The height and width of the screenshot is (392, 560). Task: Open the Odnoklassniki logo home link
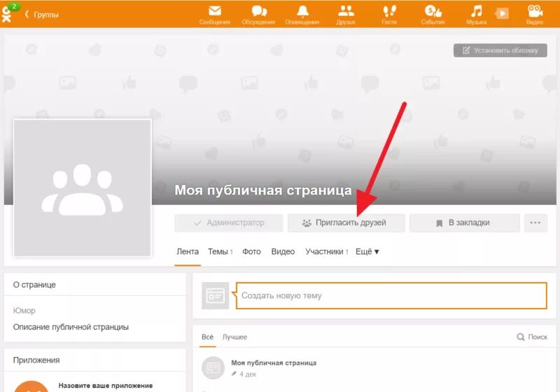click(x=6, y=15)
